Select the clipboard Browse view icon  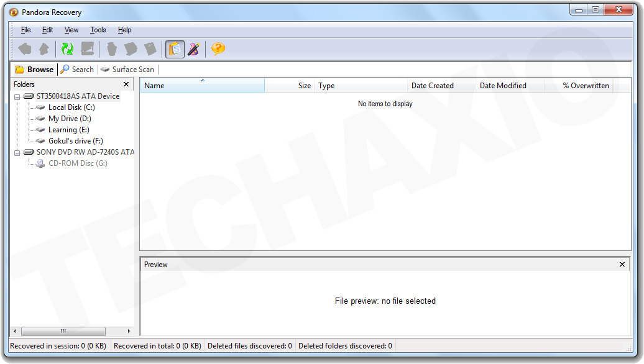click(x=175, y=48)
